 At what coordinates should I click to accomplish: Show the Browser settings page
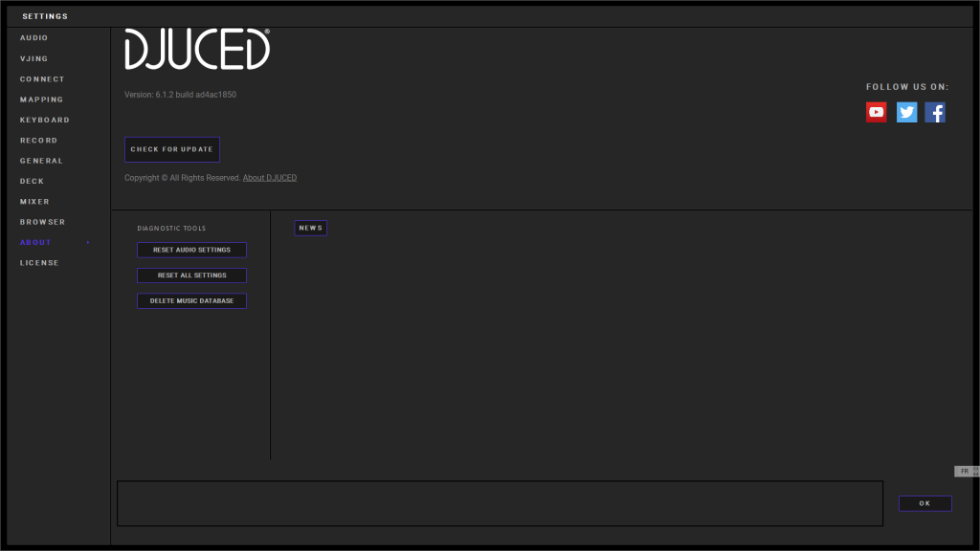43,222
